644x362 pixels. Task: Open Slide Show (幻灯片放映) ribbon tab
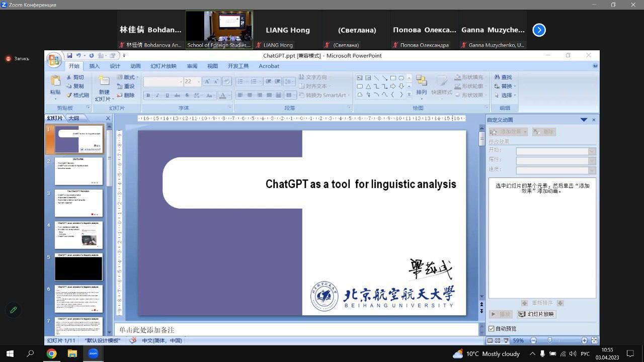(x=164, y=66)
